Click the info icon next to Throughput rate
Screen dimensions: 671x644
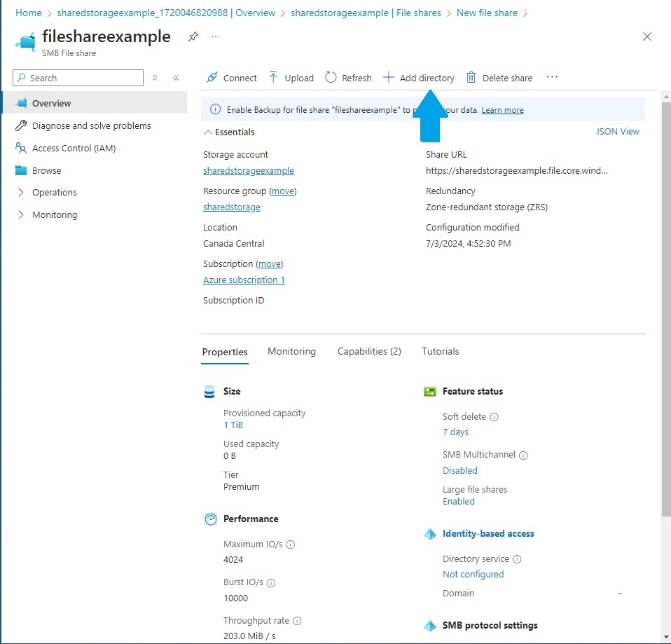[x=297, y=621]
